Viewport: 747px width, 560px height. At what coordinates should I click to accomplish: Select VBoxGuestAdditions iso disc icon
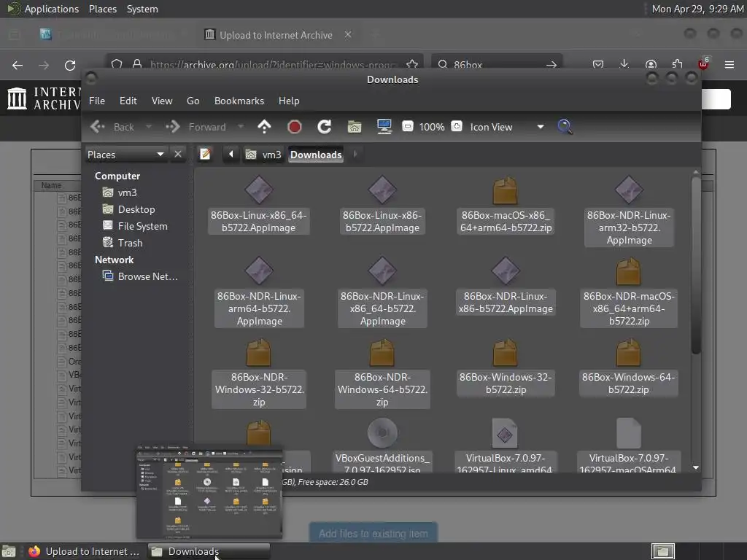point(382,433)
